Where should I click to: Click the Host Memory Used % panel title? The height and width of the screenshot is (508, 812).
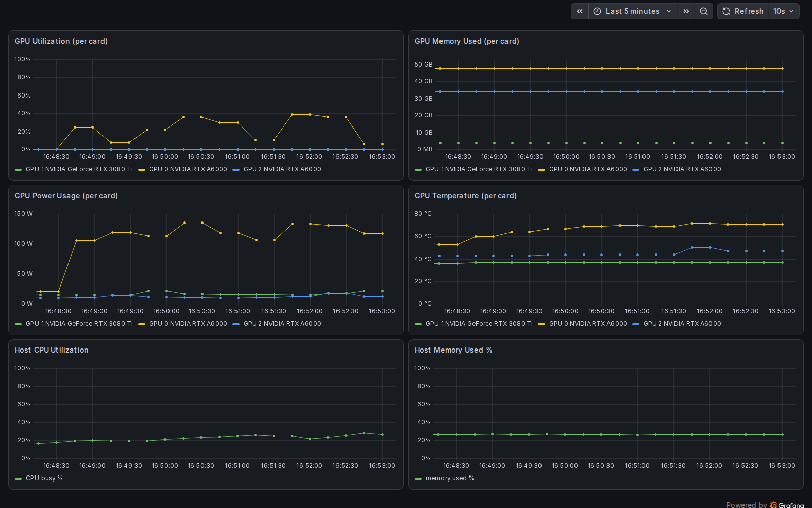(453, 350)
